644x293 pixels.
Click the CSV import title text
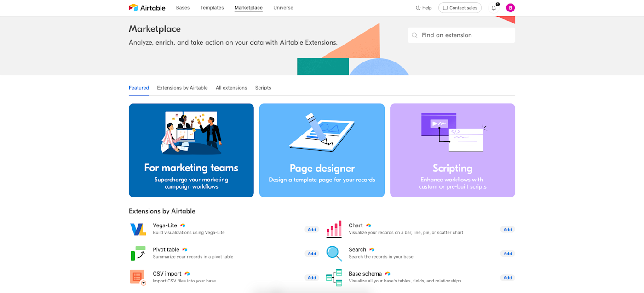pos(167,274)
